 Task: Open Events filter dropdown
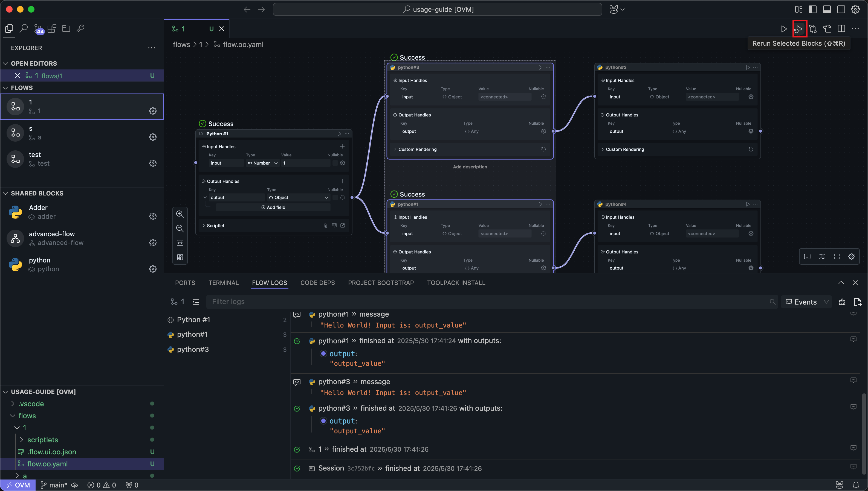pos(806,302)
